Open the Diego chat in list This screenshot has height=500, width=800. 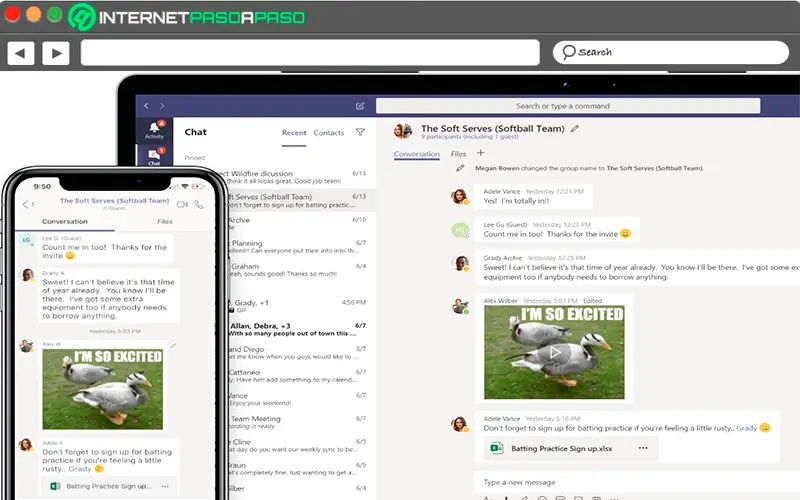pyautogui.click(x=299, y=353)
